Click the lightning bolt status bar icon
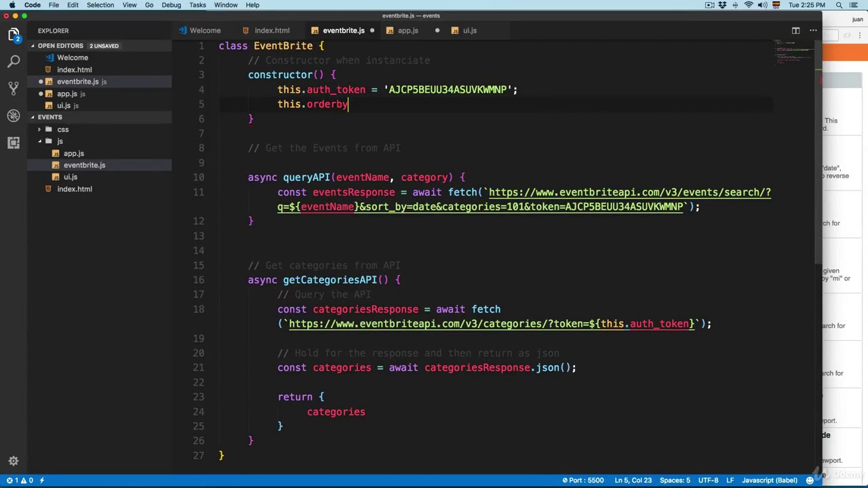Screen dimensions: 868x488 pyautogui.click(x=42, y=481)
